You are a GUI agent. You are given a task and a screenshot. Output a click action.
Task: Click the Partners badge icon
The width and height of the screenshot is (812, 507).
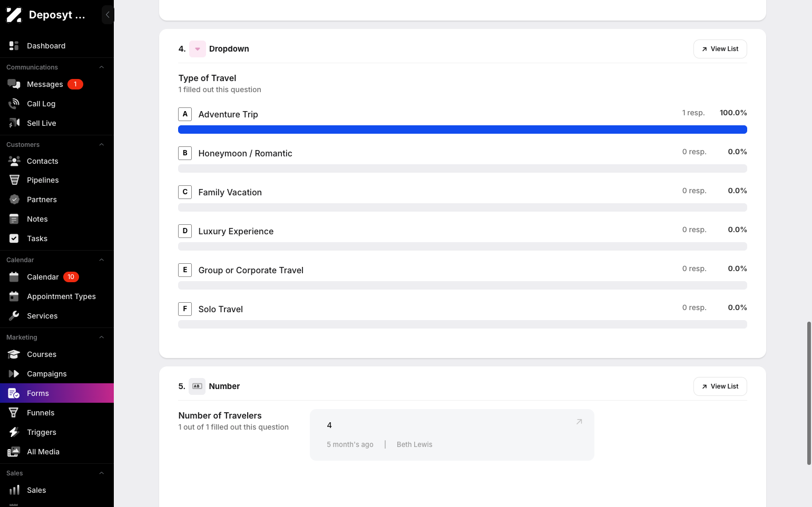coord(14,200)
